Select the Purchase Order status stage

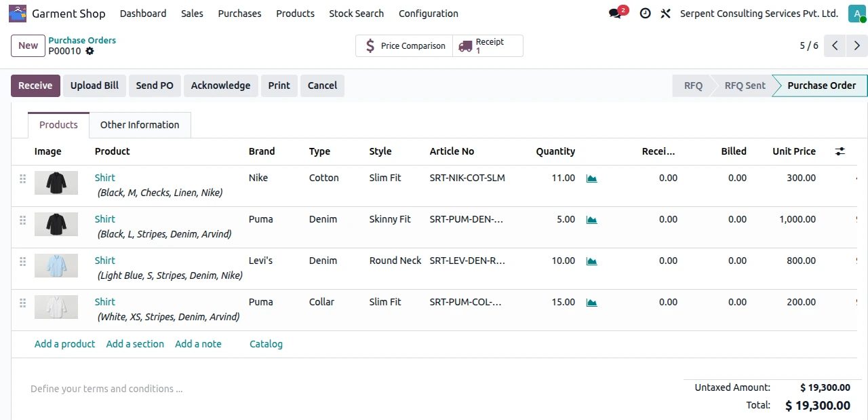(x=821, y=85)
